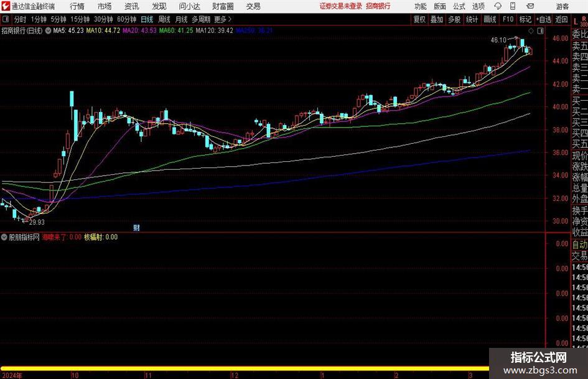This screenshot has height=379, width=588.
Task: Click the 自动 label in side panel
Action: click(580, 245)
